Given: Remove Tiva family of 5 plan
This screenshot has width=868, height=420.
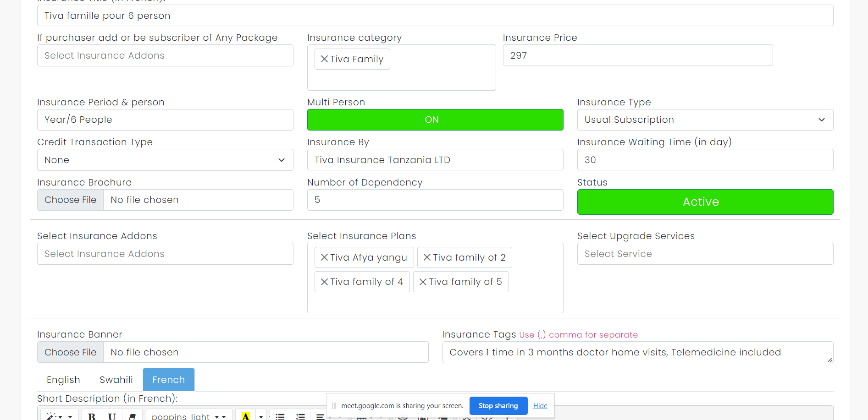Looking at the screenshot, I should (423, 282).
